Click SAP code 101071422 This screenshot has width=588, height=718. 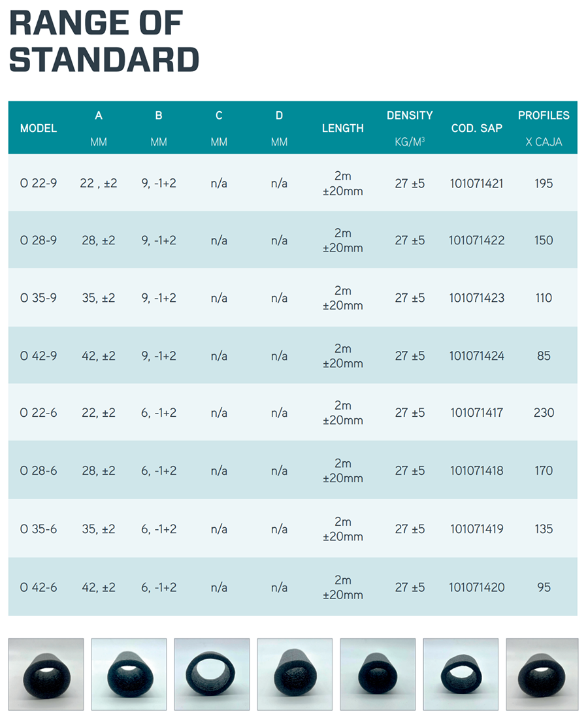[477, 240]
